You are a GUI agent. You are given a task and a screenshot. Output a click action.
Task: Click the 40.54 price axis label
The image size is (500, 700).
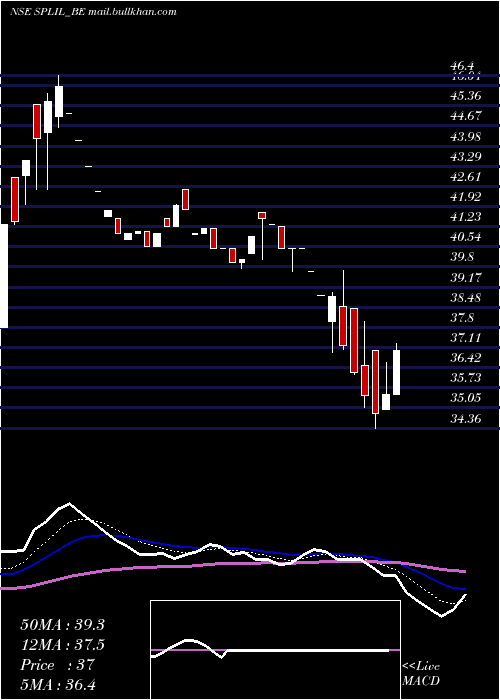467,237
